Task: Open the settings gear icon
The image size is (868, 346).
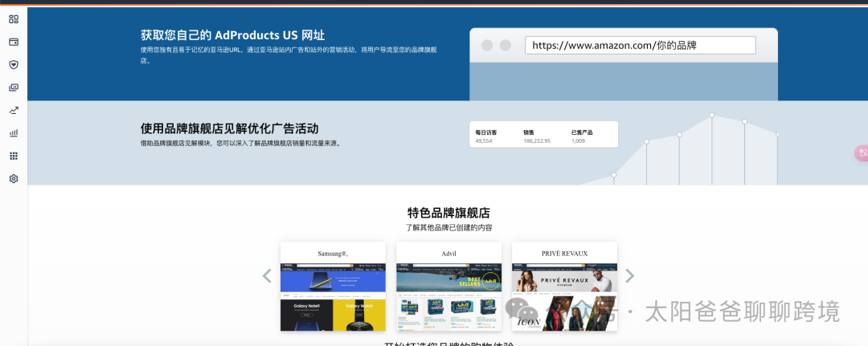Action: 14,178
